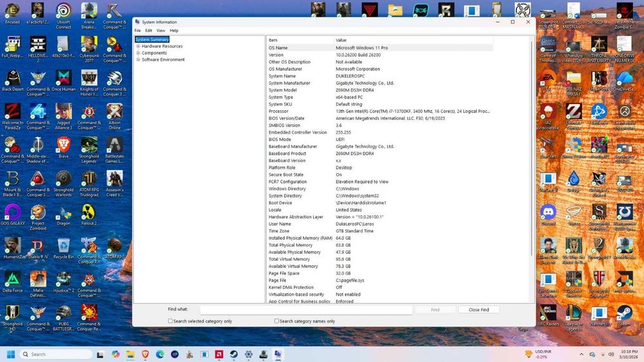Screen dimensions: 644x362
Task: Launch Once Human from the desktop
Action: coord(63,81)
